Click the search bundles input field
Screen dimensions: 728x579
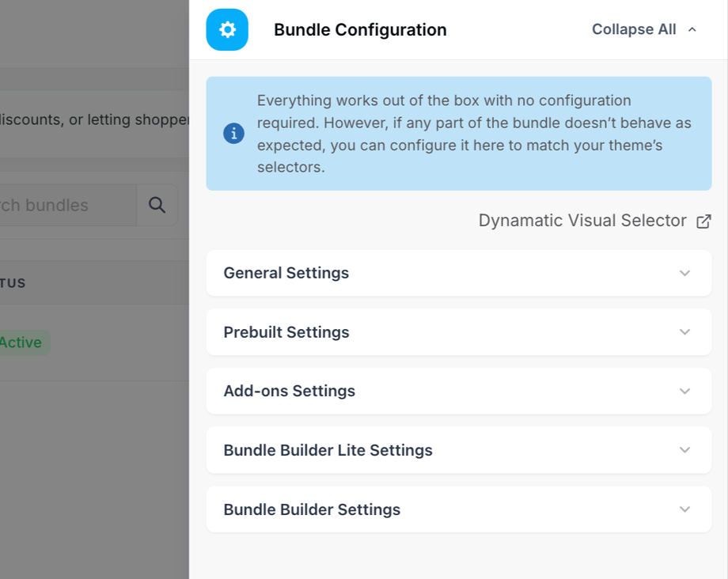(x=68, y=205)
